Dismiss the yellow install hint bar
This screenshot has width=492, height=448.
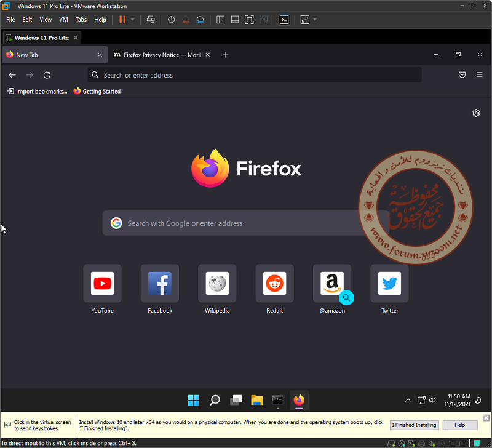(x=486, y=418)
